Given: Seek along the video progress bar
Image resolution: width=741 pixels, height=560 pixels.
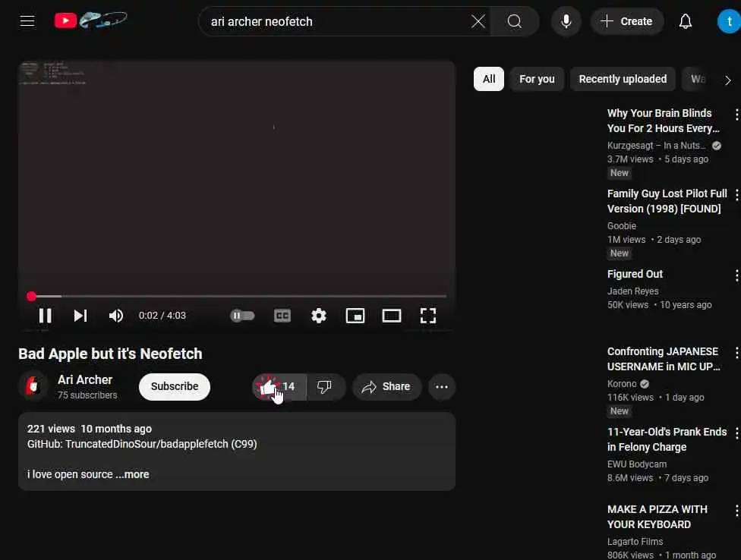Looking at the screenshot, I should coord(237,296).
